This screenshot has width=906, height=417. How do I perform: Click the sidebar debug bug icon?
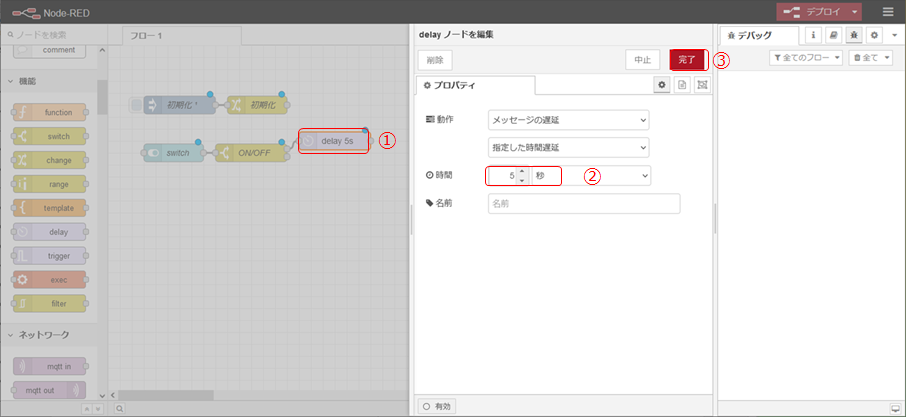tap(853, 35)
